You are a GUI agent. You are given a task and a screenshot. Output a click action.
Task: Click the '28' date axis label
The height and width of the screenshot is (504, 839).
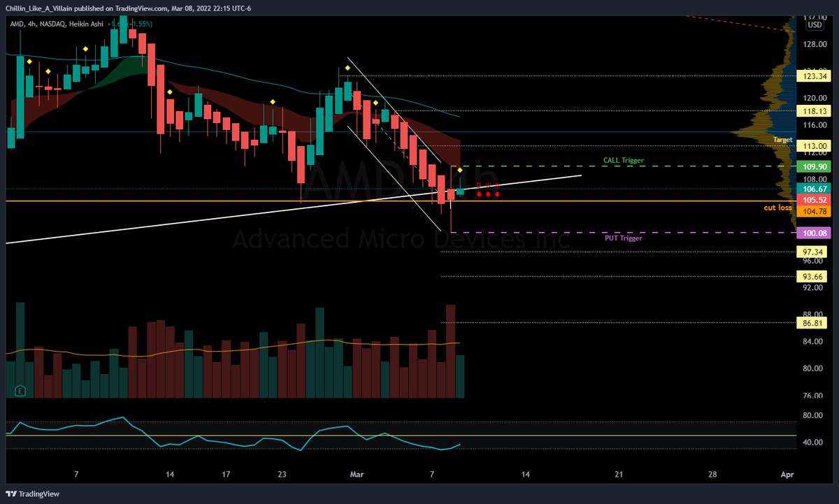(x=712, y=474)
